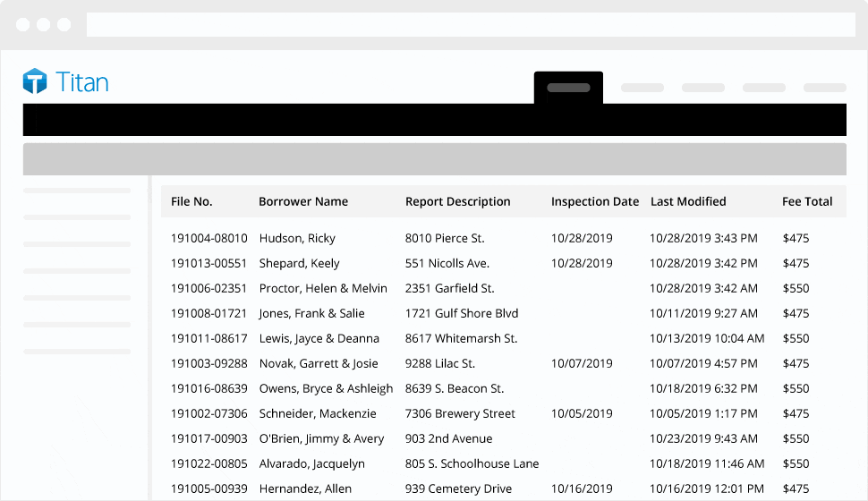
Task: Click report 551 Nicolls Ave.
Action: [x=447, y=263]
